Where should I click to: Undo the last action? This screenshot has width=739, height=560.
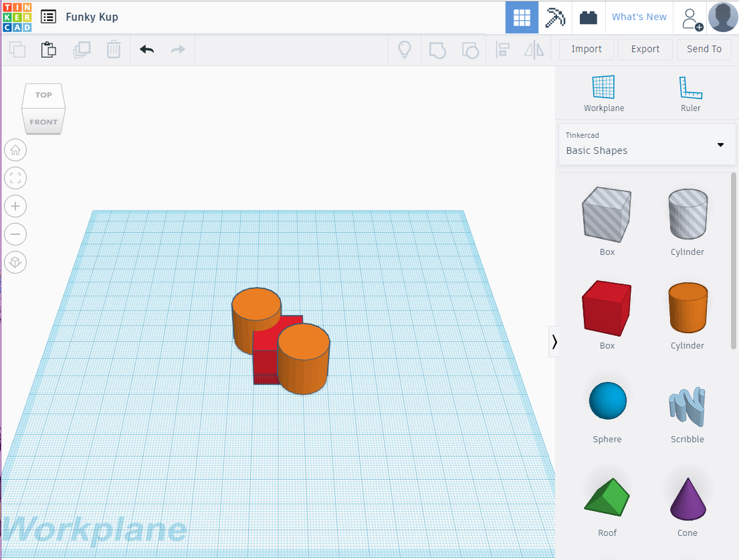click(147, 50)
